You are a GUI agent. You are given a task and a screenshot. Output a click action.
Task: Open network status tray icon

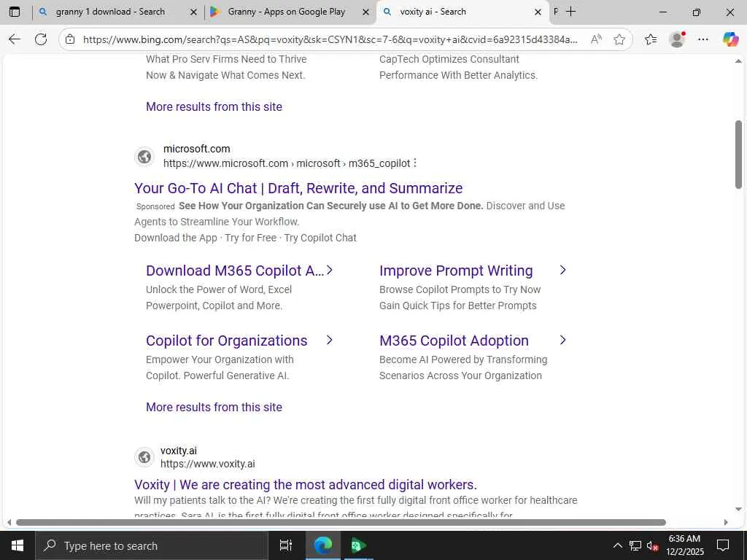tap(635, 545)
